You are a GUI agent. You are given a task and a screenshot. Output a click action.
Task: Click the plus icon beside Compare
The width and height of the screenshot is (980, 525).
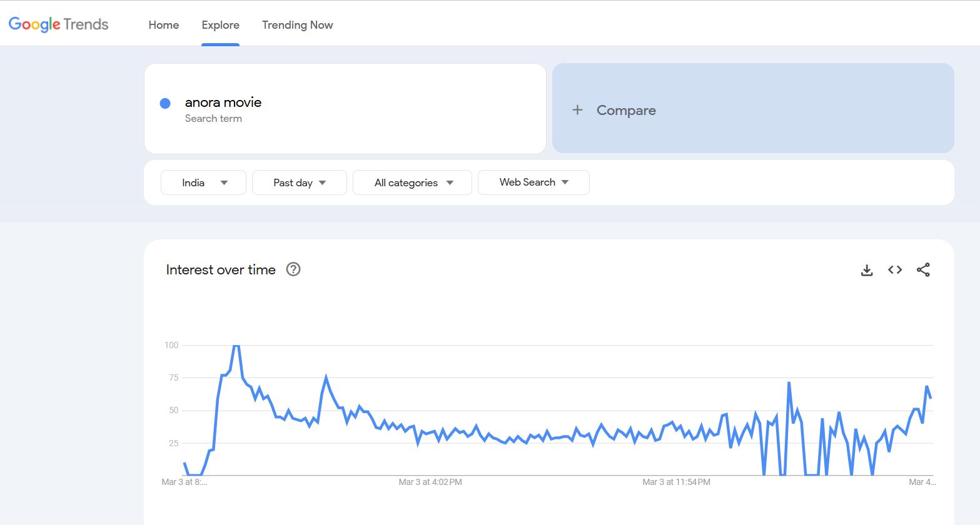click(577, 110)
